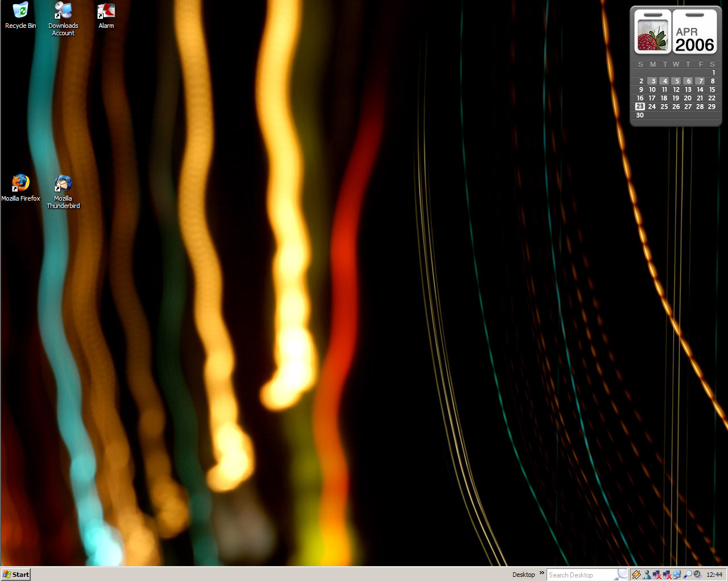Click the first disconnected network tray icon

[656, 575]
